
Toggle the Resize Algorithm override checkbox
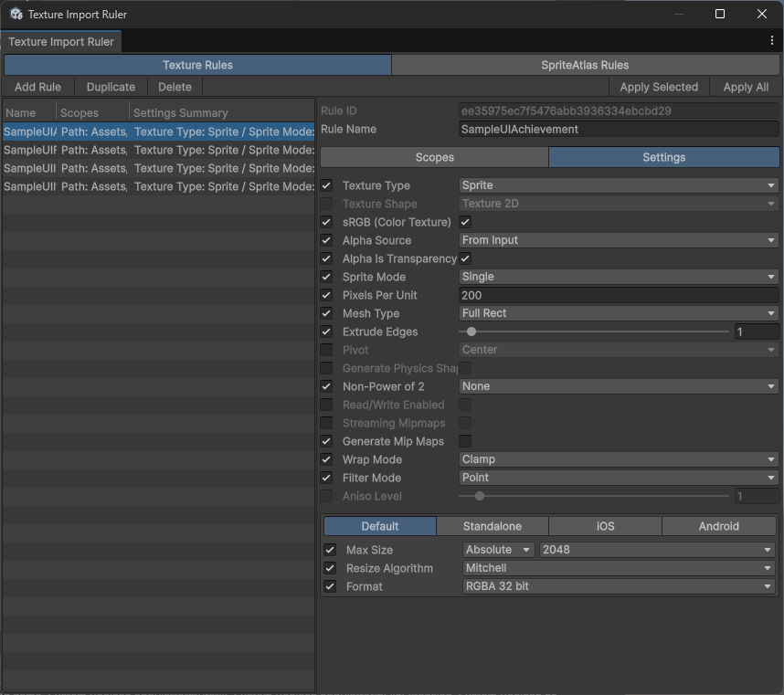click(330, 568)
